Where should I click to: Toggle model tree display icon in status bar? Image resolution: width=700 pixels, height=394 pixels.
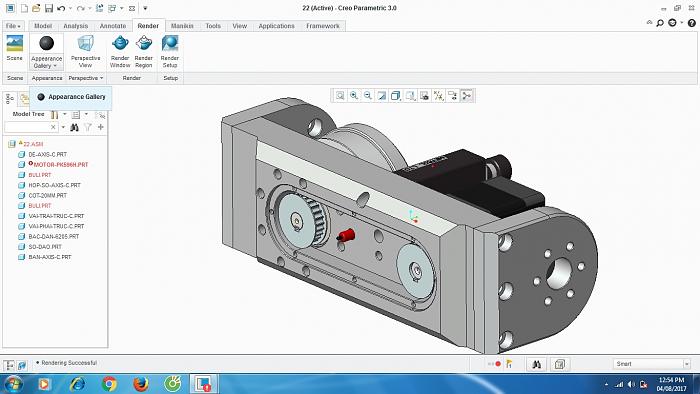coord(9,365)
